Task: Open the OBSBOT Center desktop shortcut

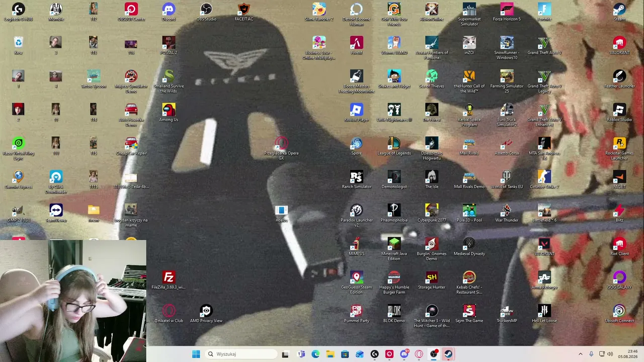Action: tap(131, 12)
